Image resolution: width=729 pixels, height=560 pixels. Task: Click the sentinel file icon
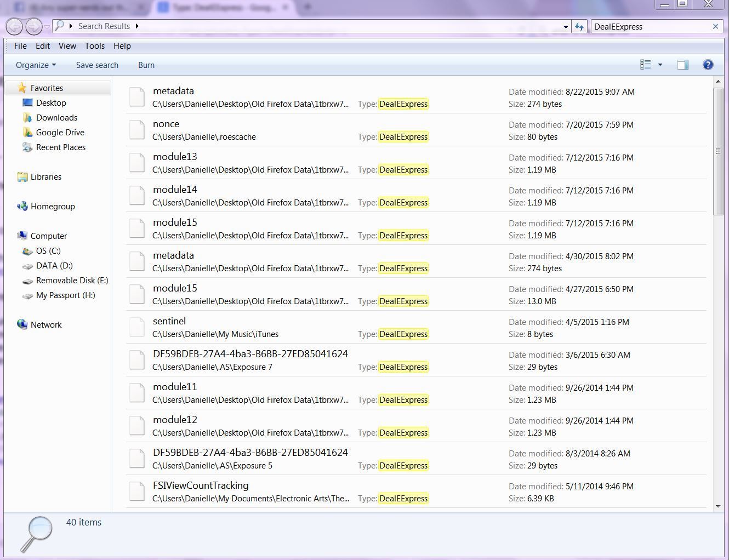pos(137,327)
